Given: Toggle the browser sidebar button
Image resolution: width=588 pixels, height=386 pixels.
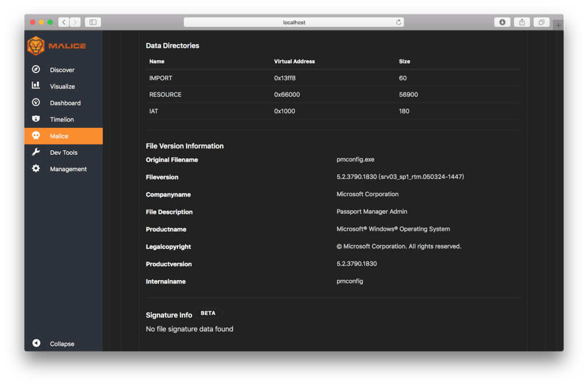Looking at the screenshot, I should [93, 22].
